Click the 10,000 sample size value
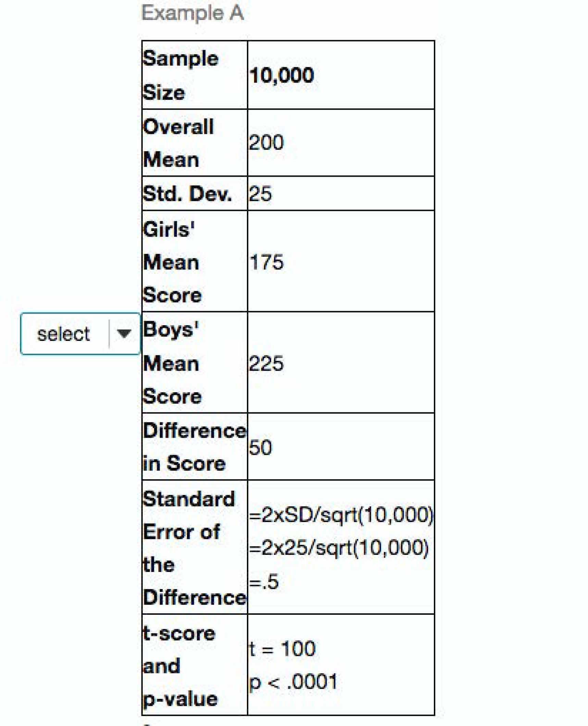Viewport: 588px width, 726px height. [x=282, y=75]
